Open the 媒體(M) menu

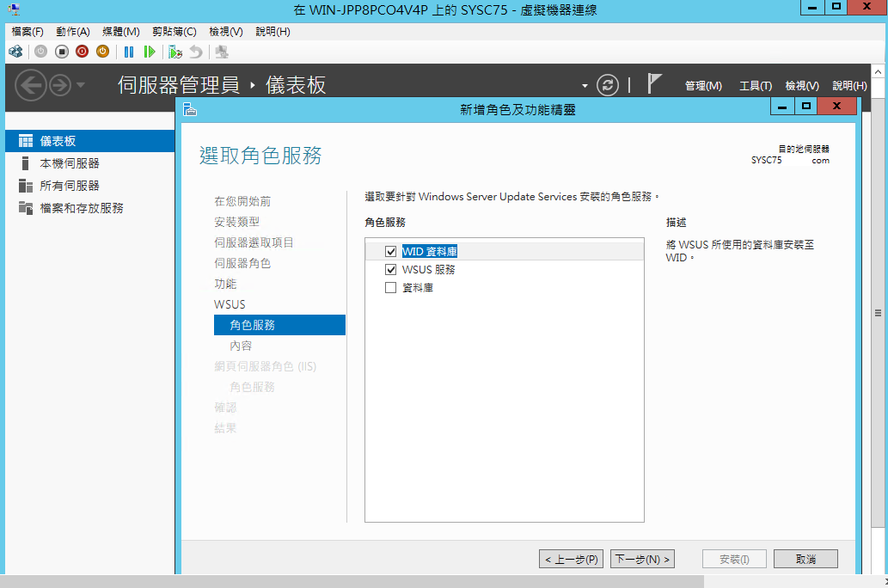120,32
